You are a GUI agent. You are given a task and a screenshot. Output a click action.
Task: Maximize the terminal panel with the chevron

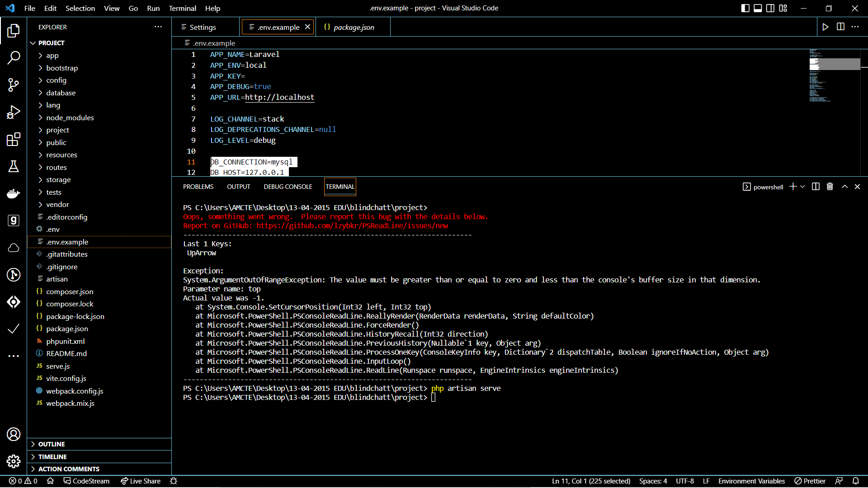[x=844, y=186]
